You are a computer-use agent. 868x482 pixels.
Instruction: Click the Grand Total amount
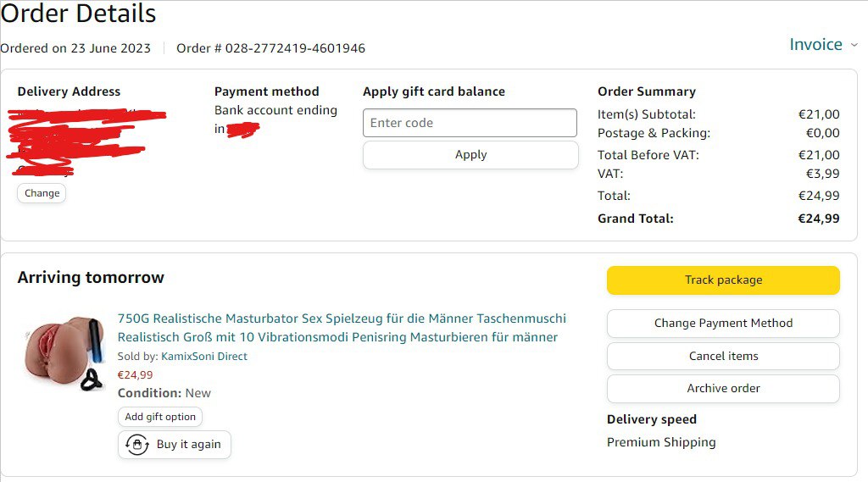click(818, 219)
